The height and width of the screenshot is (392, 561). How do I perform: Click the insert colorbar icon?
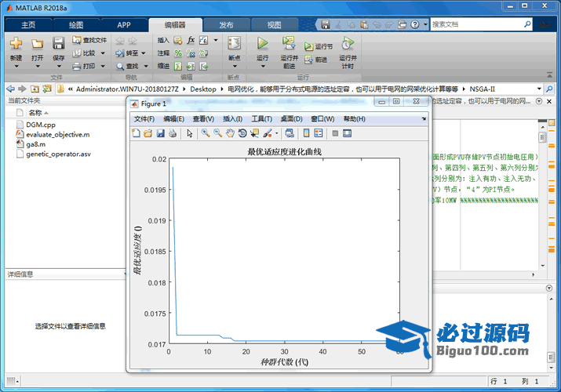pyautogui.click(x=306, y=133)
